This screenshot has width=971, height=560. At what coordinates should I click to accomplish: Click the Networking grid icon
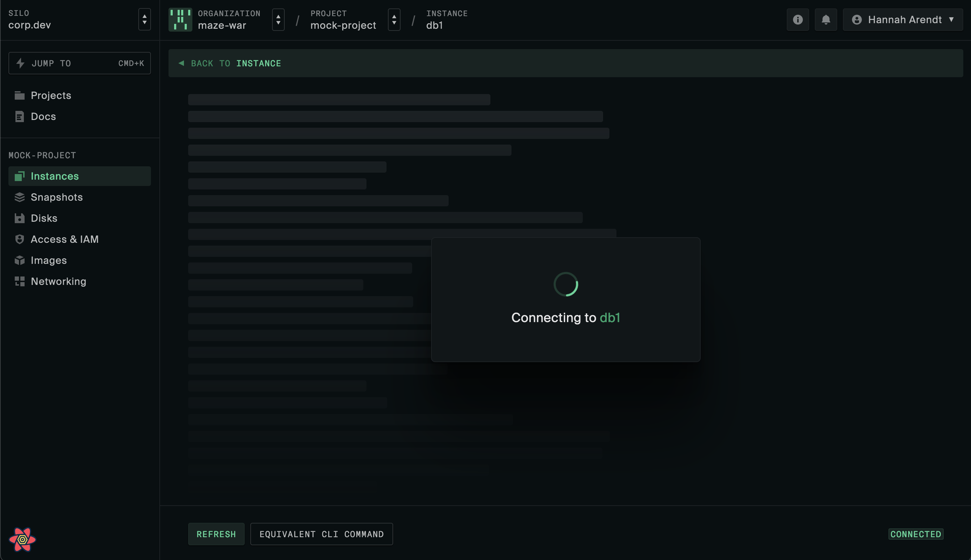(20, 281)
